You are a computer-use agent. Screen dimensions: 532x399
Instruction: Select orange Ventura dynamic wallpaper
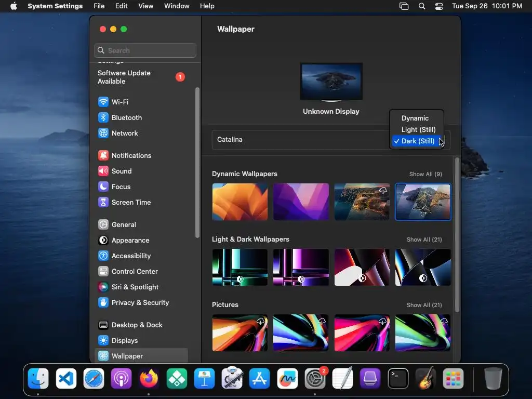(x=240, y=202)
